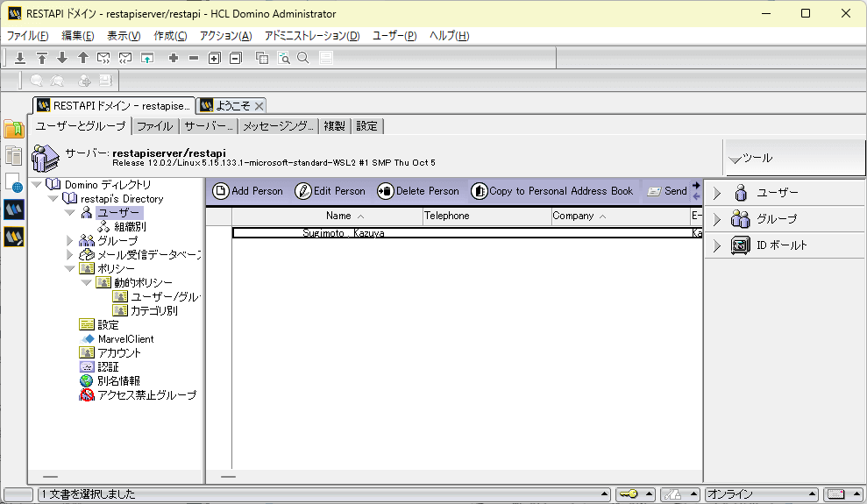Click the server people icon beside server name
The height and width of the screenshot is (504, 867).
46,158
